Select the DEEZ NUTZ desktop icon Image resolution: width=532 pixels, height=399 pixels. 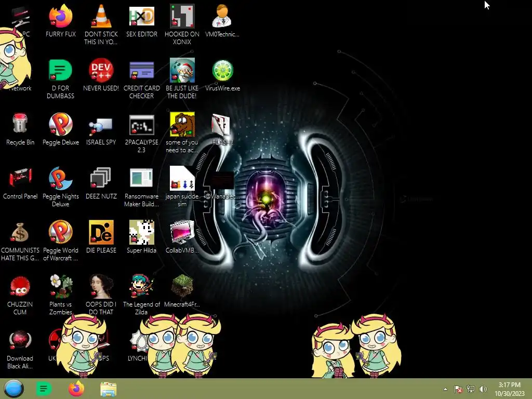click(101, 178)
